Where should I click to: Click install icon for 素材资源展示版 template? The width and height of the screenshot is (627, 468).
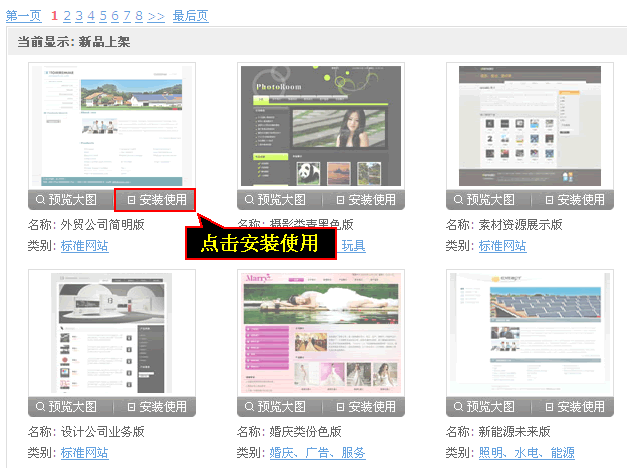[550, 200]
